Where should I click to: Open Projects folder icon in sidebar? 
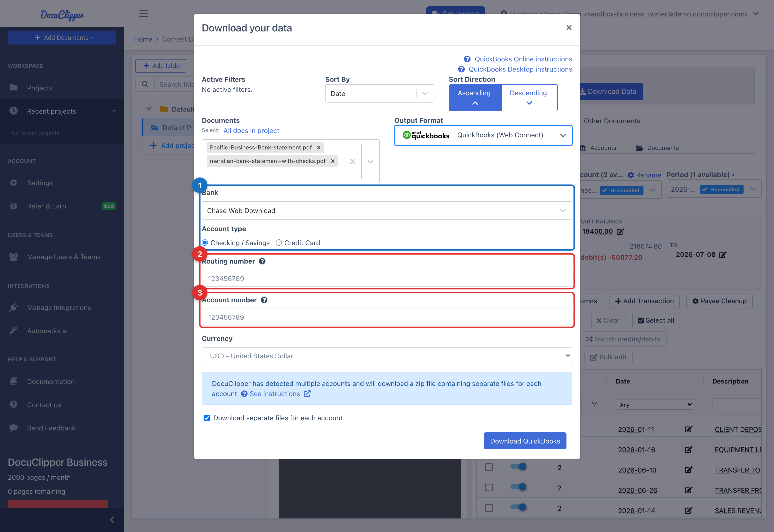point(14,88)
